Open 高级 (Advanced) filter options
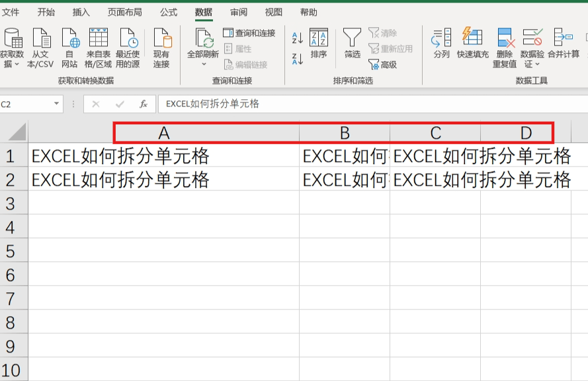Screen dimensions: 588x381 pyautogui.click(x=382, y=65)
